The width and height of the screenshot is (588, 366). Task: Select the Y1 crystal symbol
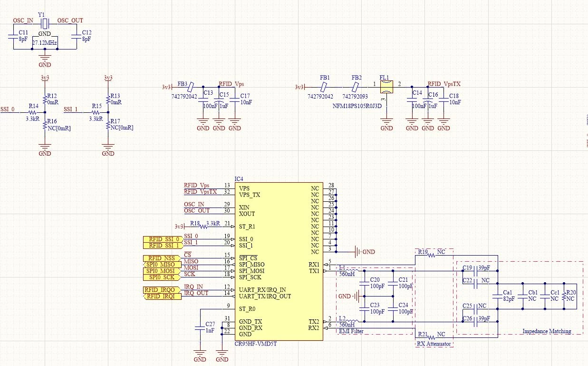pyautogui.click(x=44, y=23)
